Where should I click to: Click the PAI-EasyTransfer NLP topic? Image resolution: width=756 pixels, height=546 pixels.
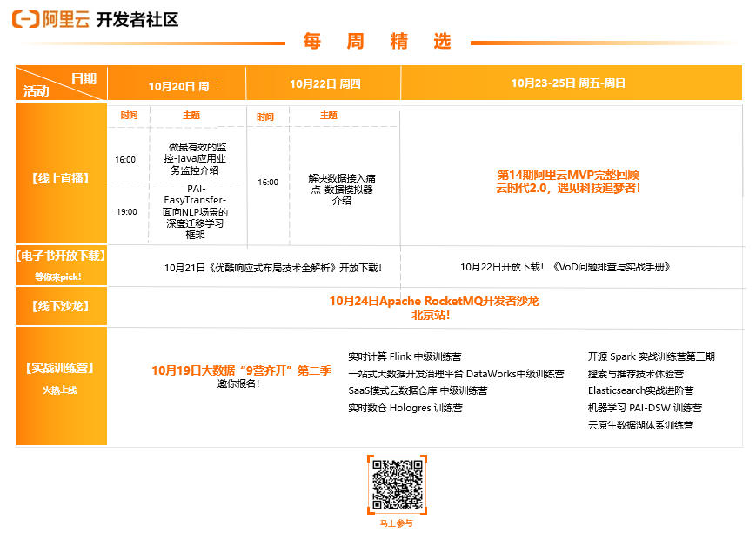pyautogui.click(x=195, y=211)
